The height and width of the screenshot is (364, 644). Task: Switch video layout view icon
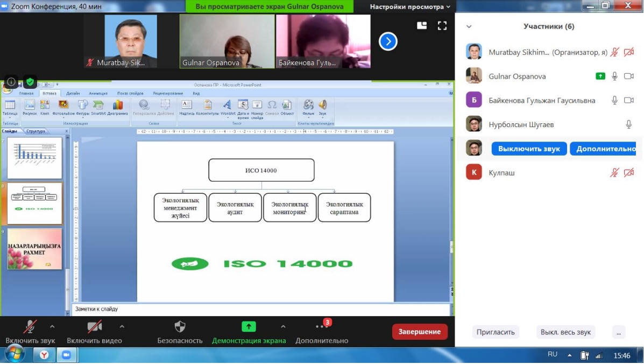422,26
